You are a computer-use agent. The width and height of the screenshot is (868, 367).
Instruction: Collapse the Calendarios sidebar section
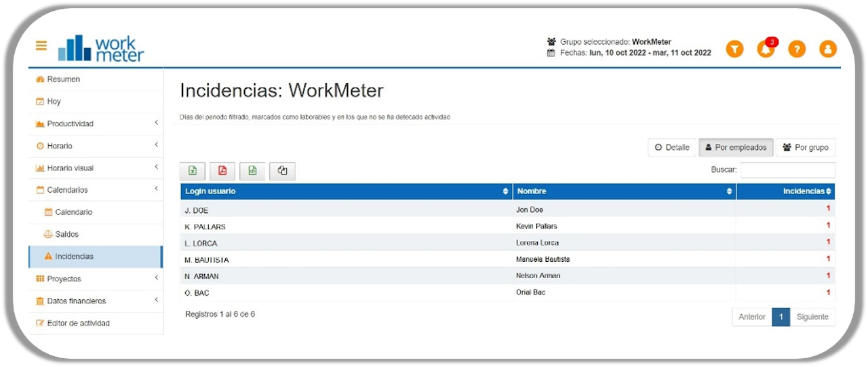pos(95,190)
